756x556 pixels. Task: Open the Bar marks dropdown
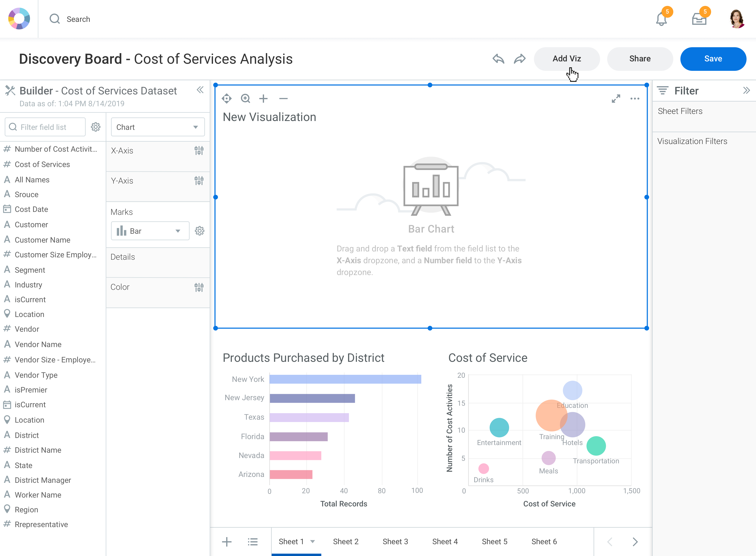(150, 231)
